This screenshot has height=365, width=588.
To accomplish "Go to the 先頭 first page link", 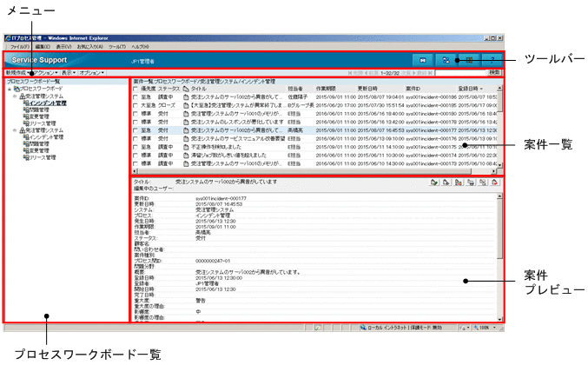I will point(355,73).
